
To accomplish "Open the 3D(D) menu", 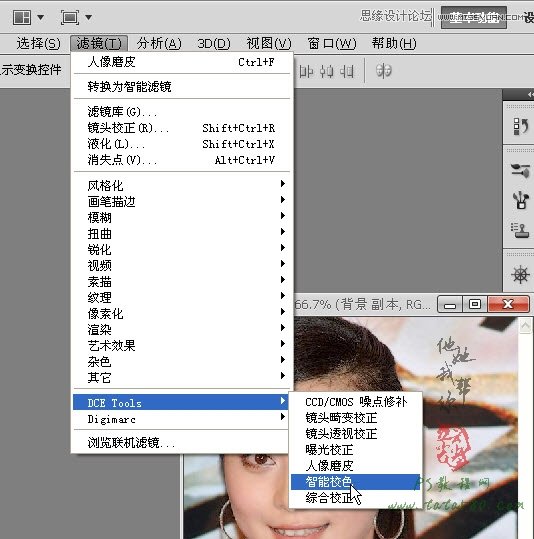I will [214, 43].
